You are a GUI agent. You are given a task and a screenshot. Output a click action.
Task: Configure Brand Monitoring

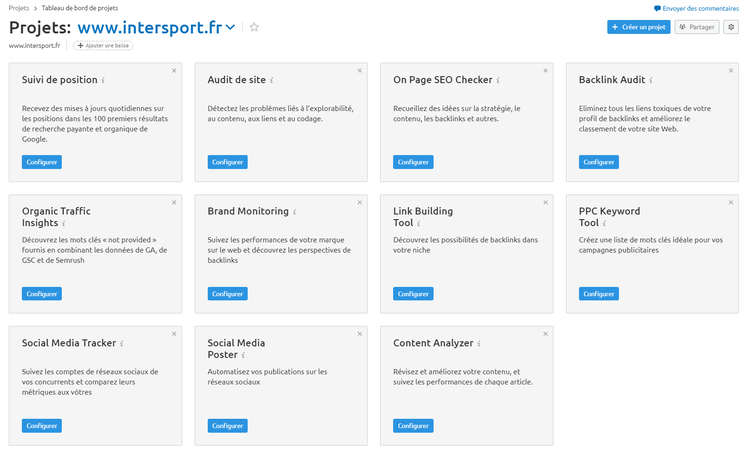[x=228, y=294]
